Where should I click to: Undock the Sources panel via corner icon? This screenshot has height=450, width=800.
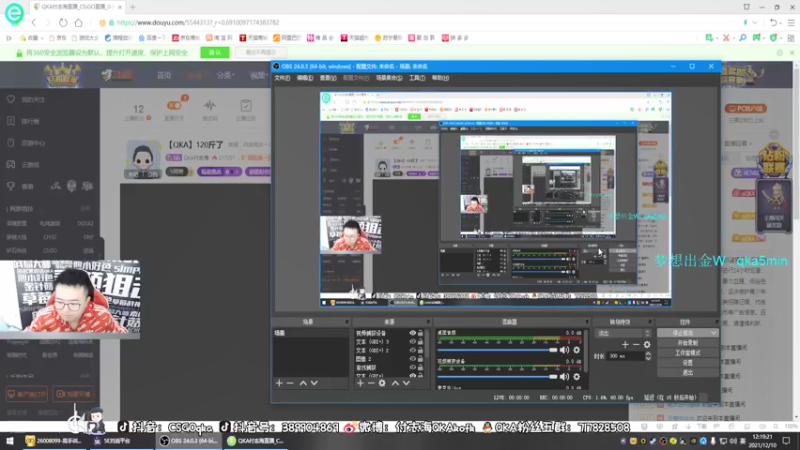(x=428, y=322)
